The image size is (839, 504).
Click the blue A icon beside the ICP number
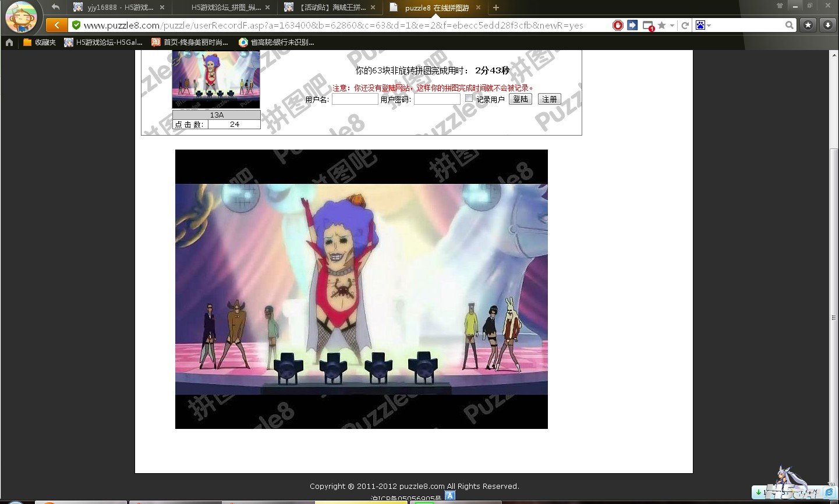[449, 495]
